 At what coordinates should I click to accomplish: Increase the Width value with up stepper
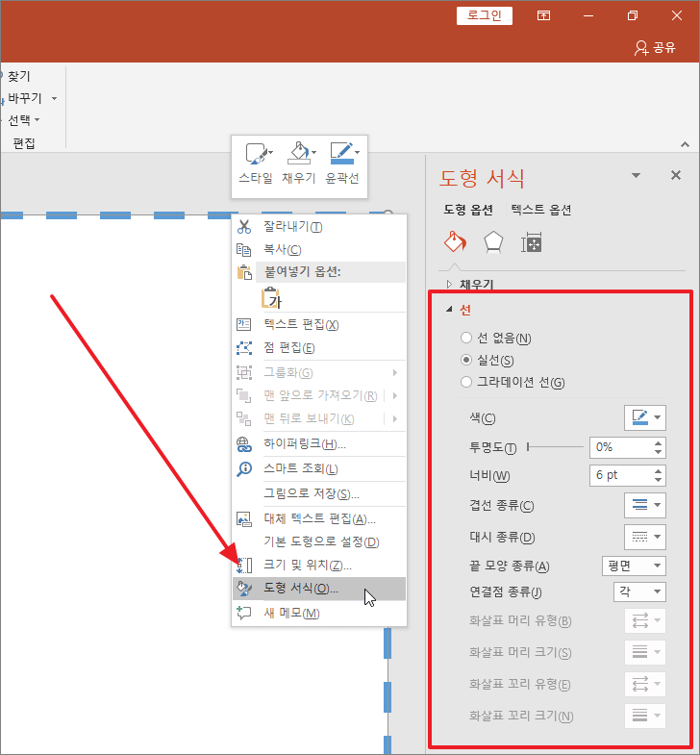658,471
